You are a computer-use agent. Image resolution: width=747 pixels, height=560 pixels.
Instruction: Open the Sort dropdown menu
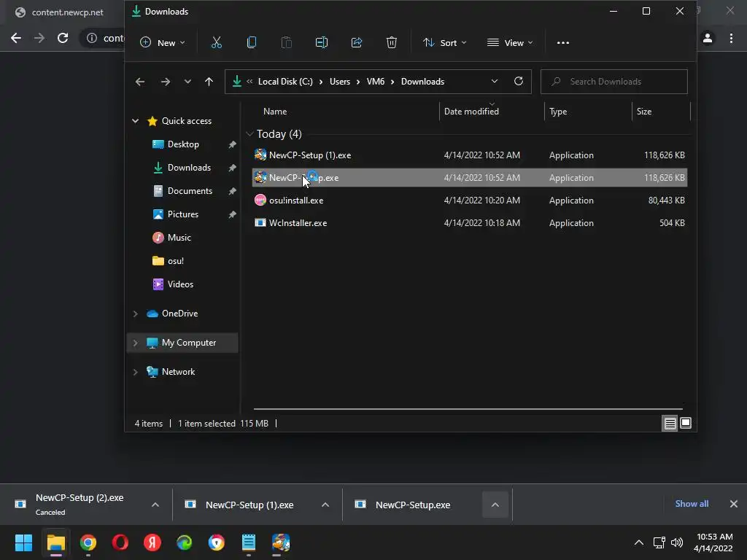click(445, 43)
